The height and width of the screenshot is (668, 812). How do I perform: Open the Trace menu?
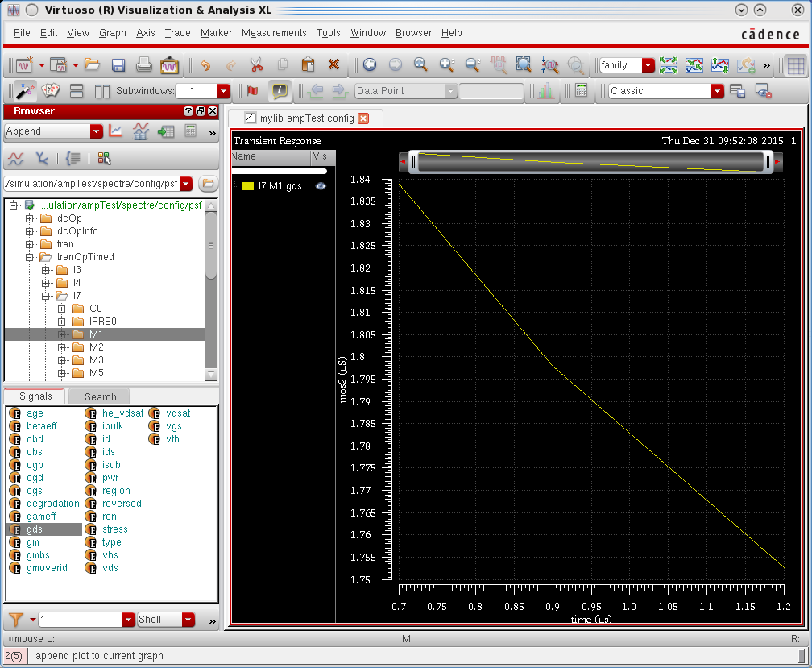pyautogui.click(x=177, y=32)
